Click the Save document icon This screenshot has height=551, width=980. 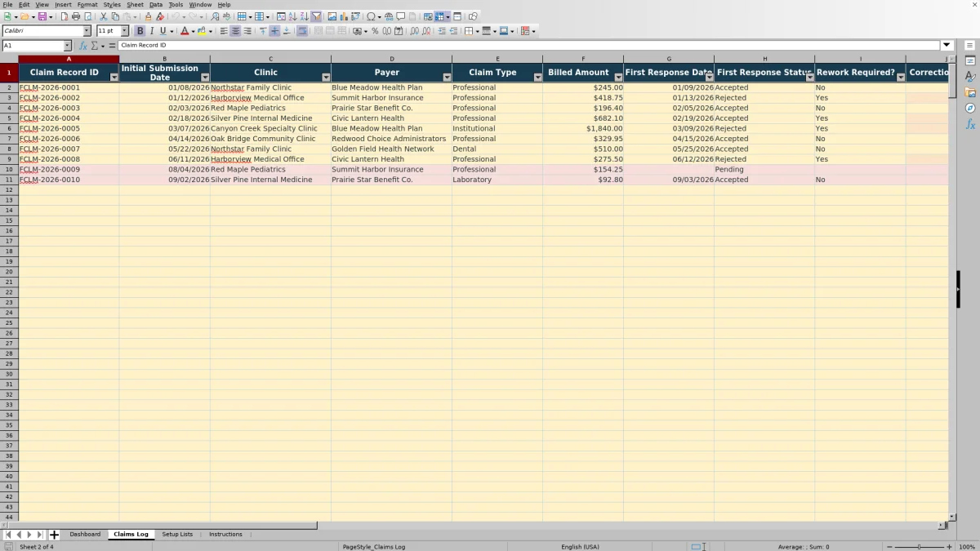[42, 16]
